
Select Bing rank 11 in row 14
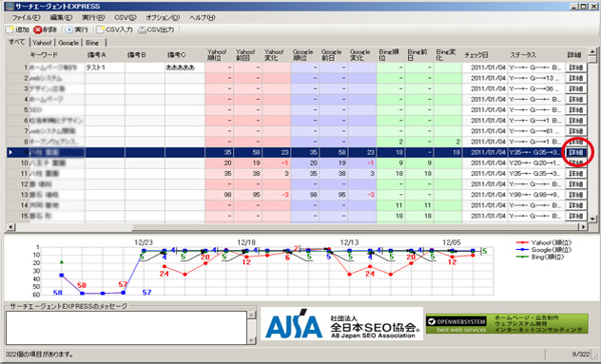point(391,205)
